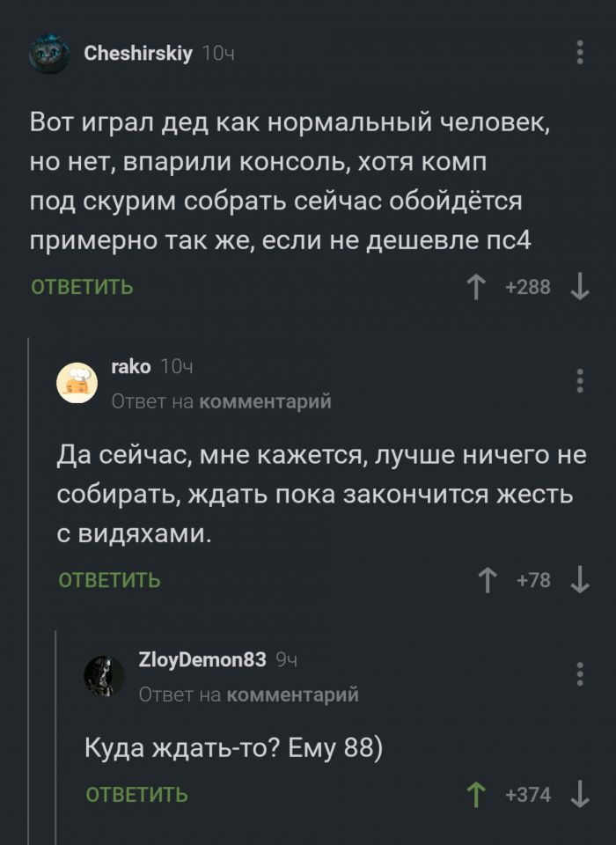Open rako's avatar picture
This screenshot has height=845, width=616.
point(77,383)
